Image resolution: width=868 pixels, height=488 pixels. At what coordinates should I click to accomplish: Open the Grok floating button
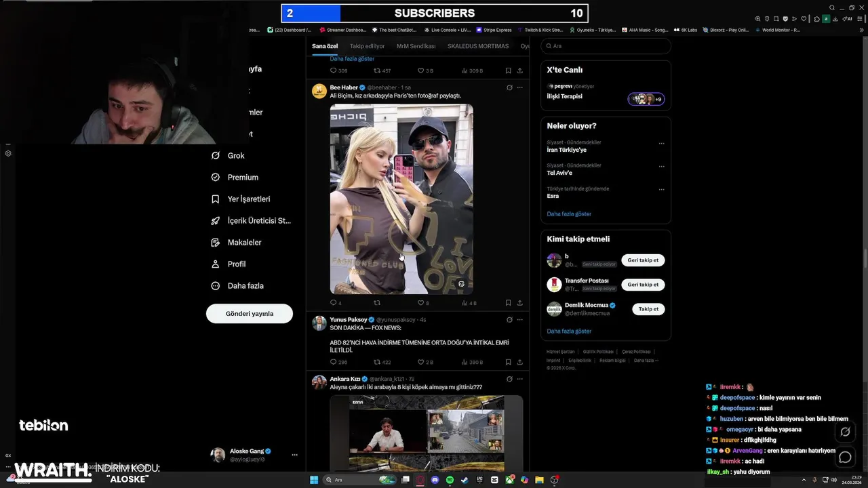845,432
